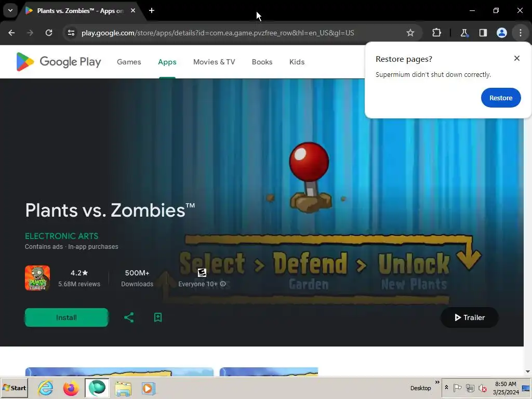Click the page scrollbar down arrow
The width and height of the screenshot is (532, 399).
click(x=528, y=372)
